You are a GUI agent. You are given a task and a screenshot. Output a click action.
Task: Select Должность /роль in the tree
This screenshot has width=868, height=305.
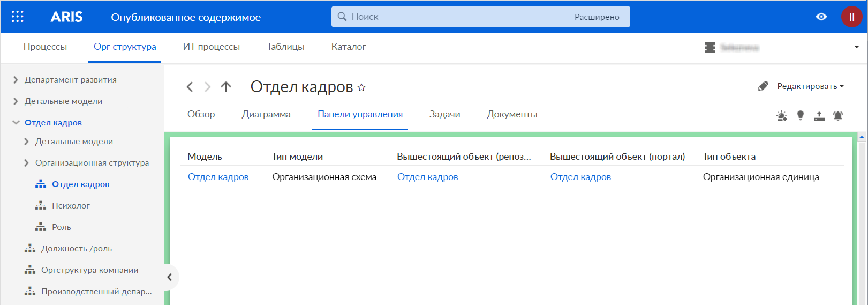77,249
